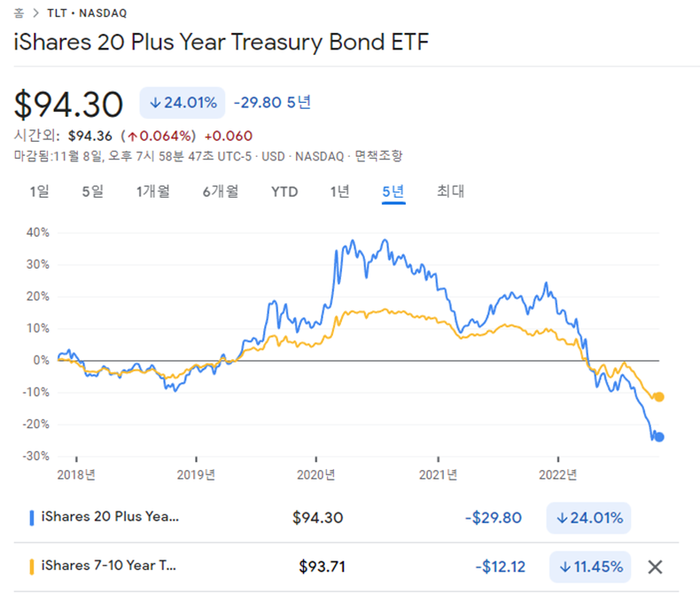
Task: Remove the iShares 7-10 Year comparison row
Action: point(655,567)
